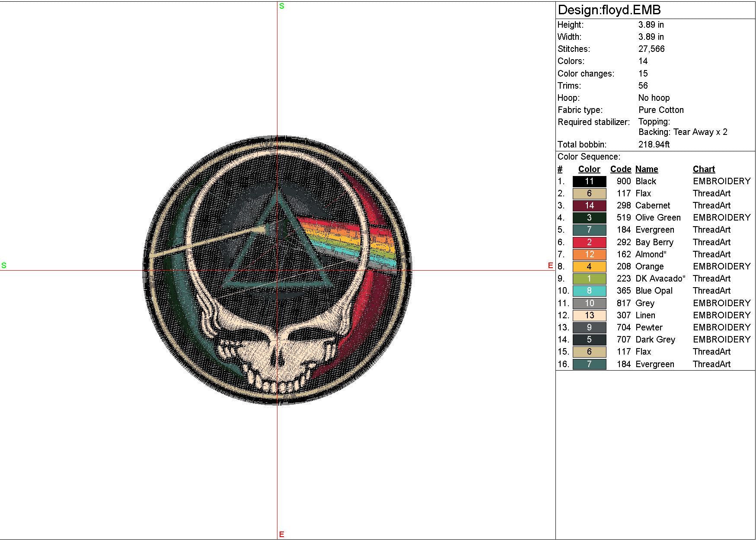756x541 pixels.
Task: Click the 'Name' column header
Action: pos(647,169)
